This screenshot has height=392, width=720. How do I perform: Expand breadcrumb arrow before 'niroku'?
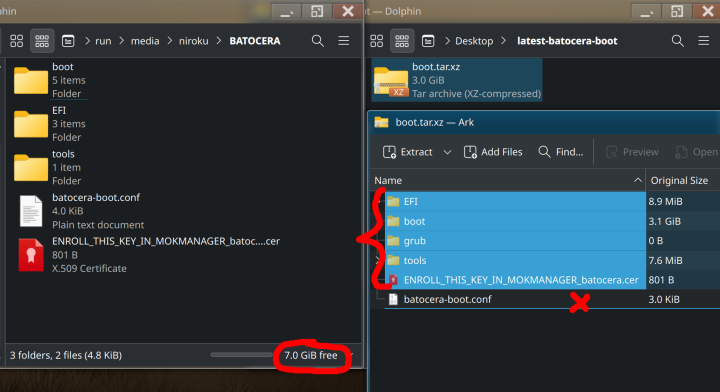coord(170,41)
